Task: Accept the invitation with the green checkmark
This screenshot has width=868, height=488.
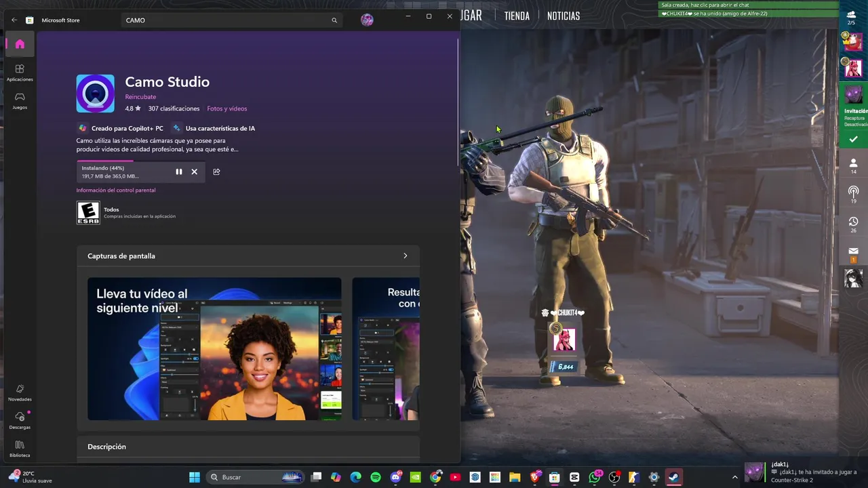Action: (853, 140)
